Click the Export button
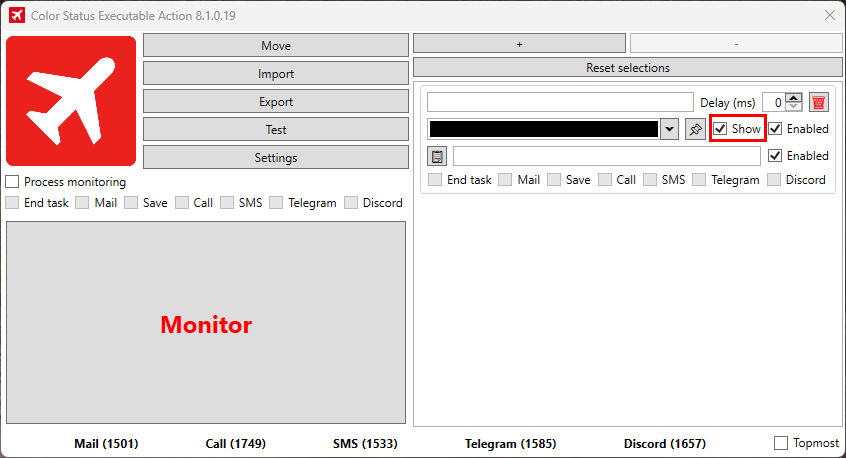 (276, 101)
